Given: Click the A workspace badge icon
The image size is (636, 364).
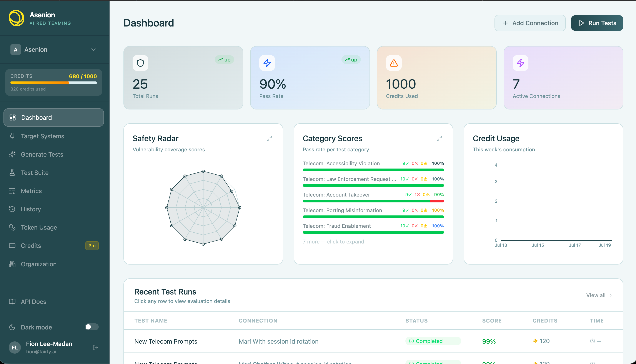Looking at the screenshot, I should (15, 50).
